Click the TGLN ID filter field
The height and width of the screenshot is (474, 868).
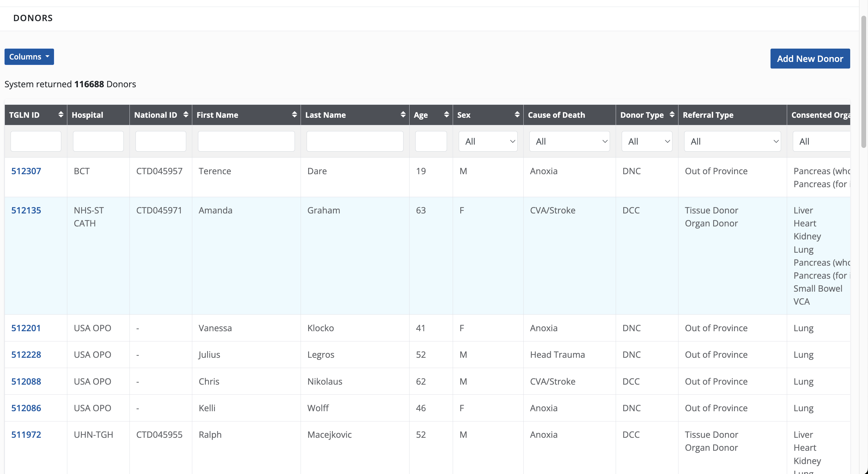[36, 141]
